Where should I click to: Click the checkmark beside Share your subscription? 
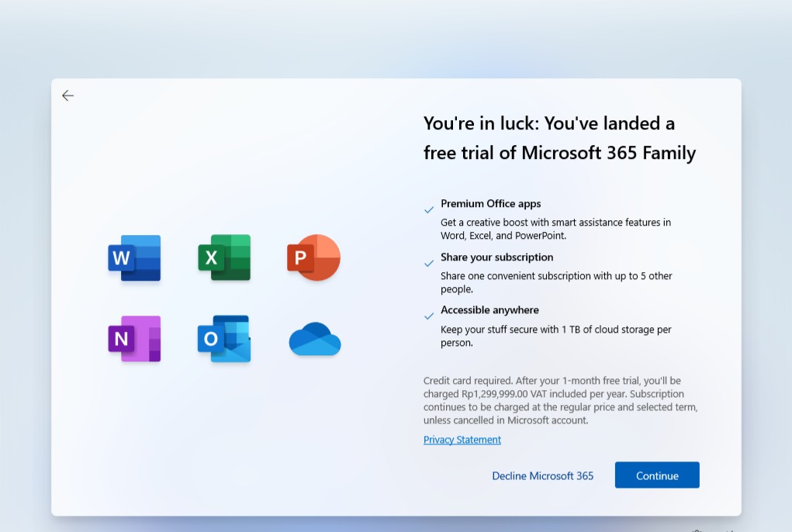click(429, 263)
